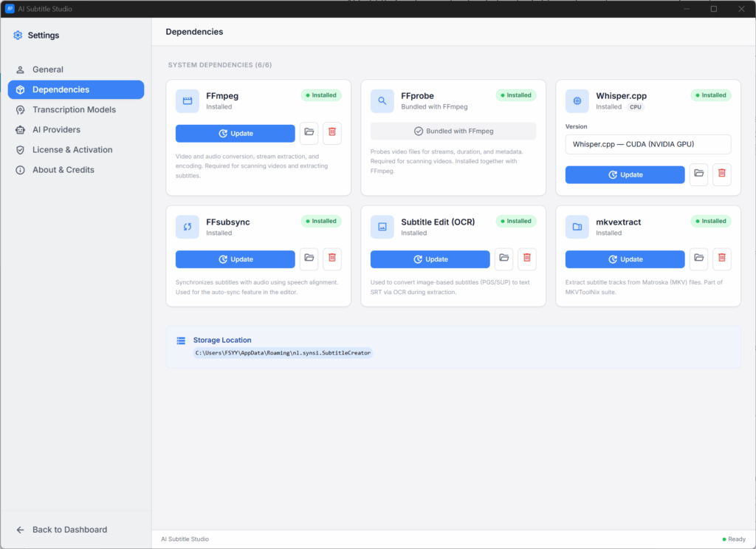Open the Transcription Models section
The image size is (756, 549).
pos(75,109)
